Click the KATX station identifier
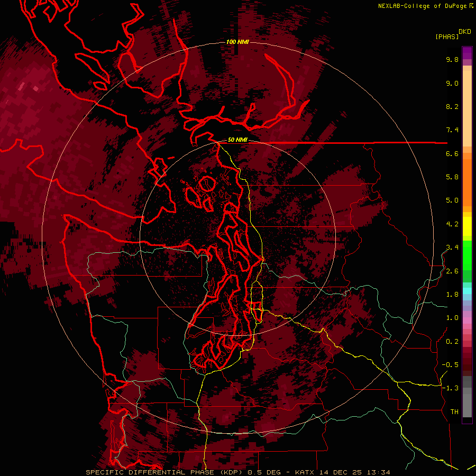 305,472
